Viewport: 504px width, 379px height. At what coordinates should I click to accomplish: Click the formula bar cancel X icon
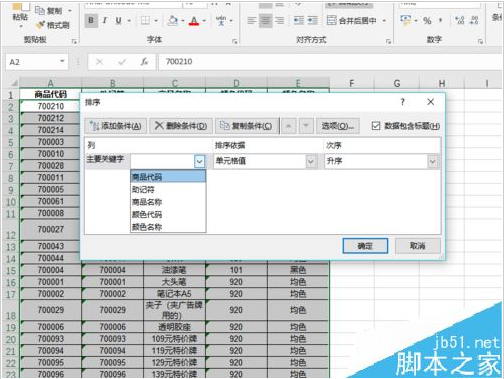click(99, 62)
